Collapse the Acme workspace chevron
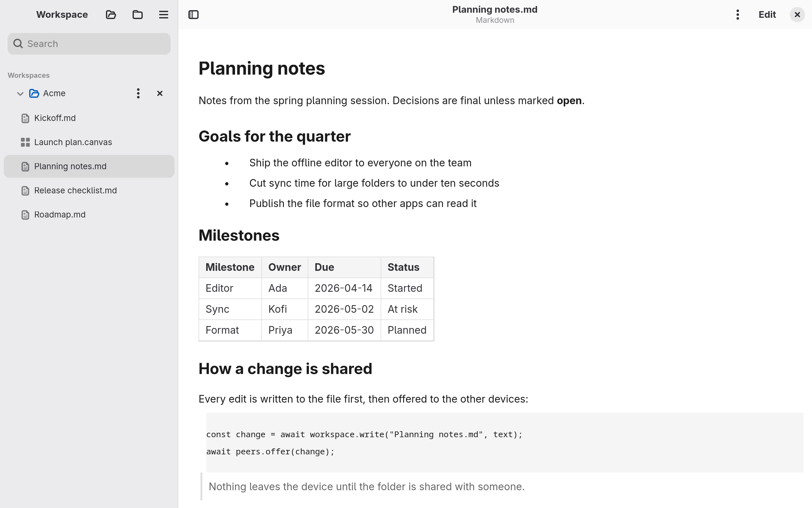812x508 pixels. 20,93
